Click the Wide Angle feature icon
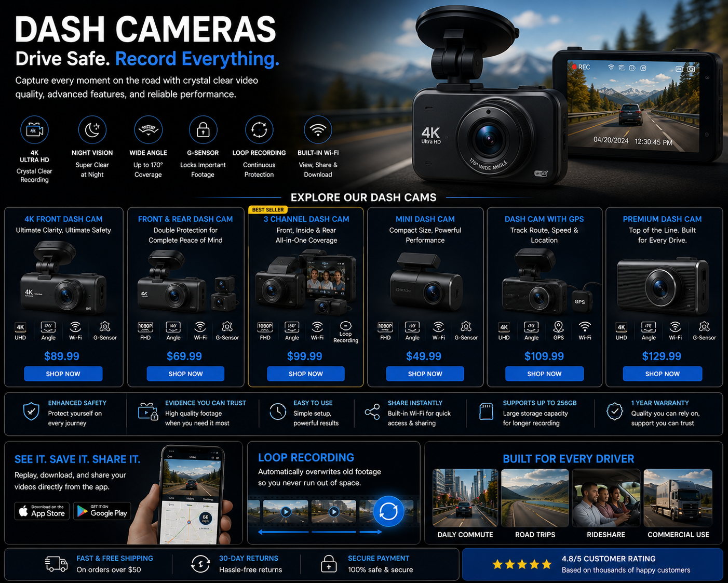The height and width of the screenshot is (583, 728). [149, 130]
